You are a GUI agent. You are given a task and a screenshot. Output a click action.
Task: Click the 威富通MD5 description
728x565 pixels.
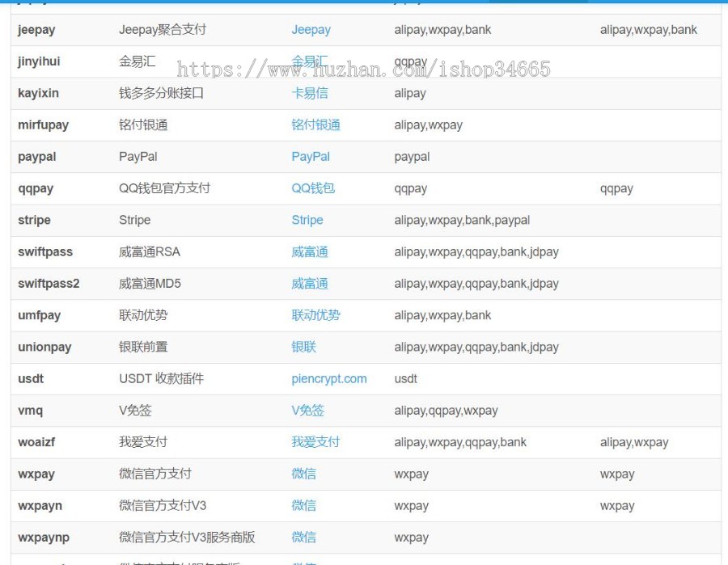point(150,284)
